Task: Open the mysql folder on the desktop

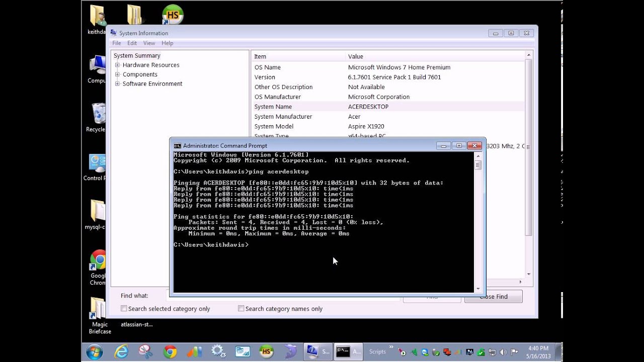Action: [x=96, y=215]
